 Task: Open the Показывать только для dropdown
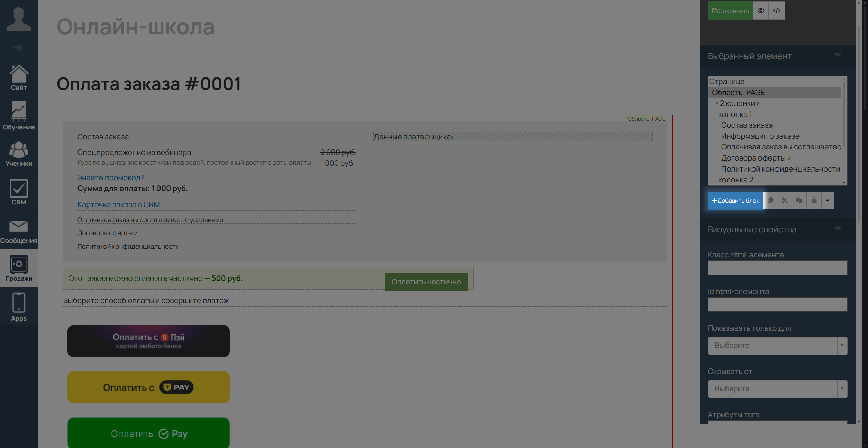[777, 345]
